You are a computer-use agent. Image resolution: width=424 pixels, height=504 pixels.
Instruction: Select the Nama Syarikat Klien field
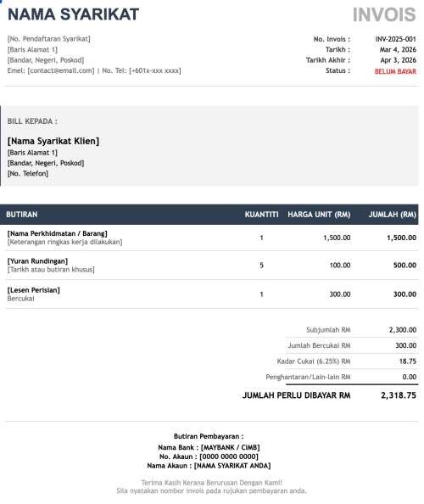point(53,141)
